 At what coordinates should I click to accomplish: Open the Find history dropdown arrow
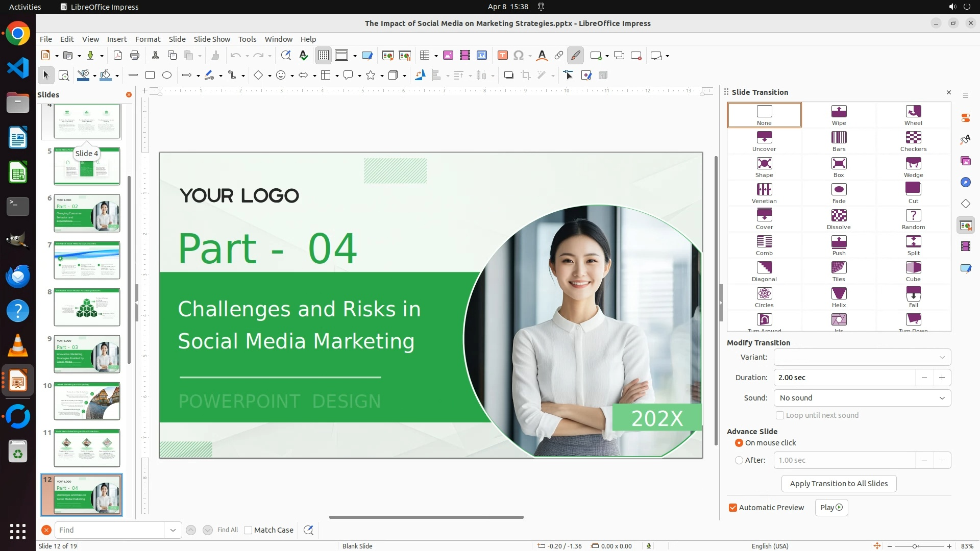[173, 530]
